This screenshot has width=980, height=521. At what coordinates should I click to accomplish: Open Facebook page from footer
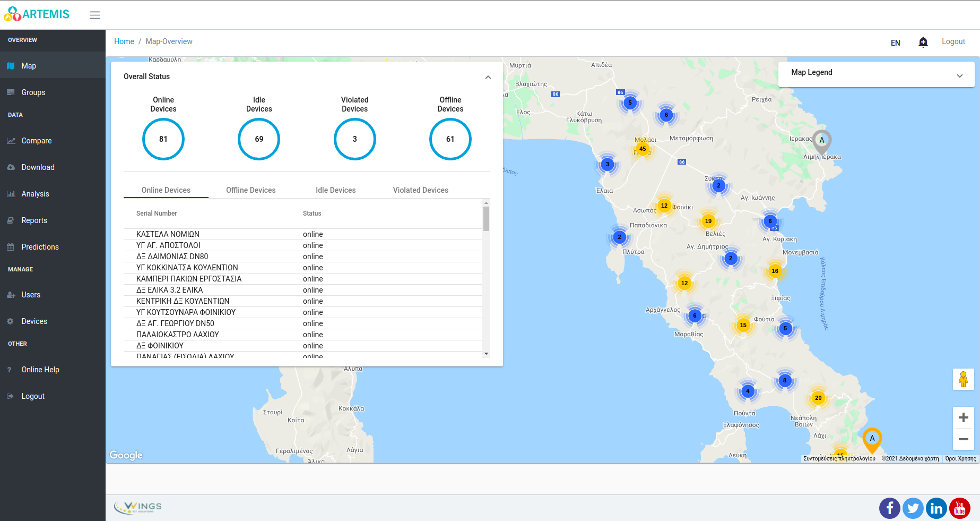[x=889, y=508]
